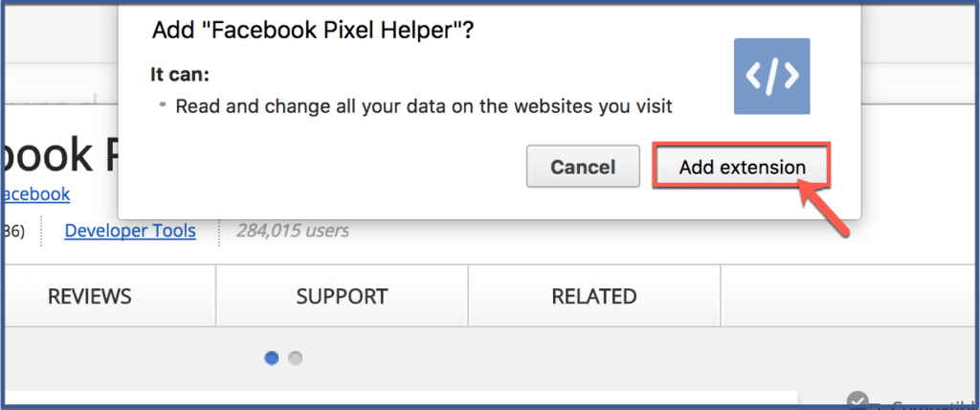Follow the Facebook developer link

35,194
